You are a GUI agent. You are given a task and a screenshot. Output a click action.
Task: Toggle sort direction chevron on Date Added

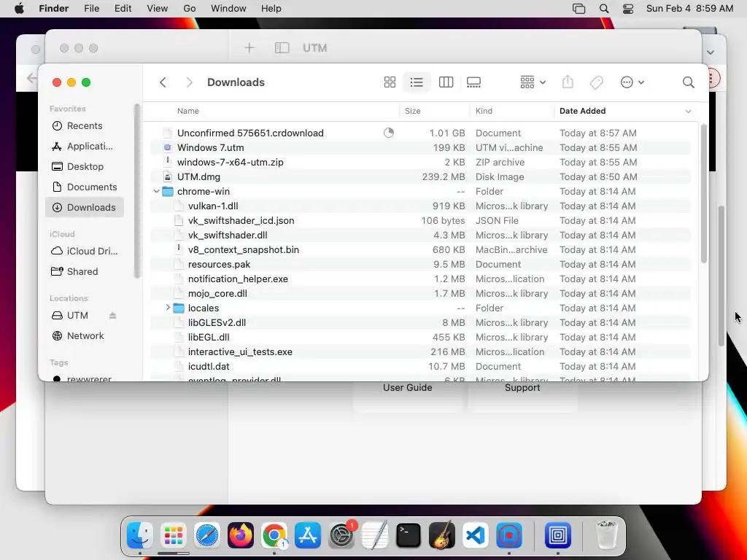[688, 112]
